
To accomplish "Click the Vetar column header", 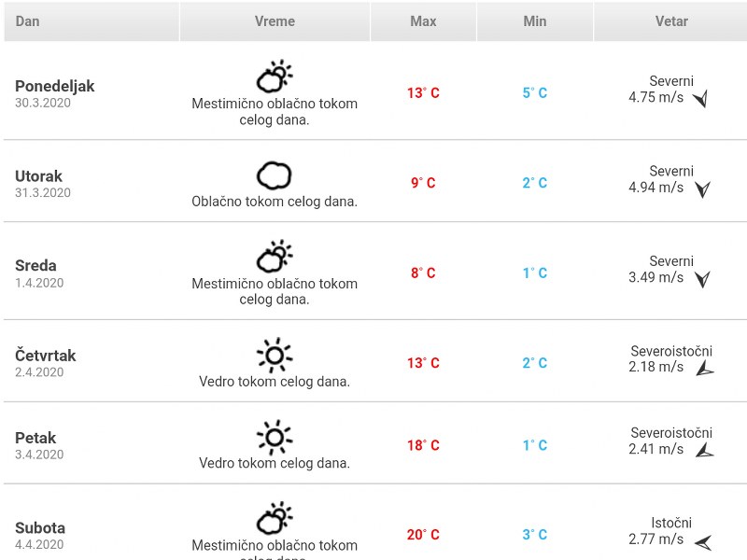I will click(671, 21).
